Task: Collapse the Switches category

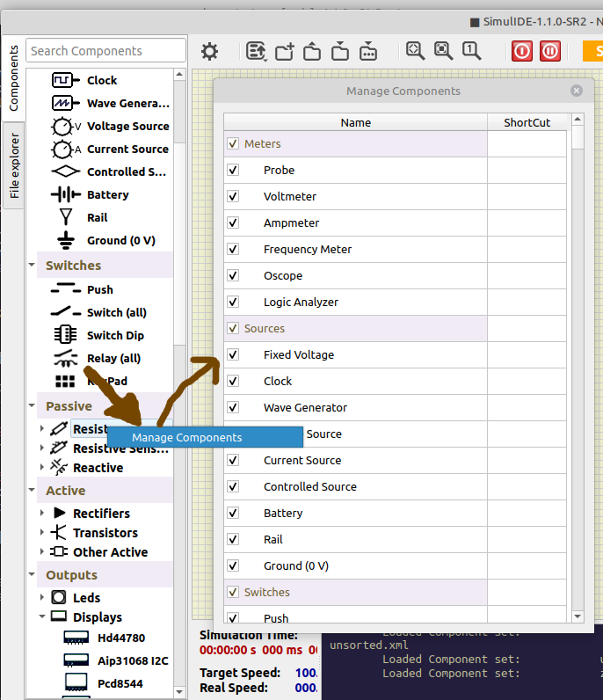Action: 32,266
